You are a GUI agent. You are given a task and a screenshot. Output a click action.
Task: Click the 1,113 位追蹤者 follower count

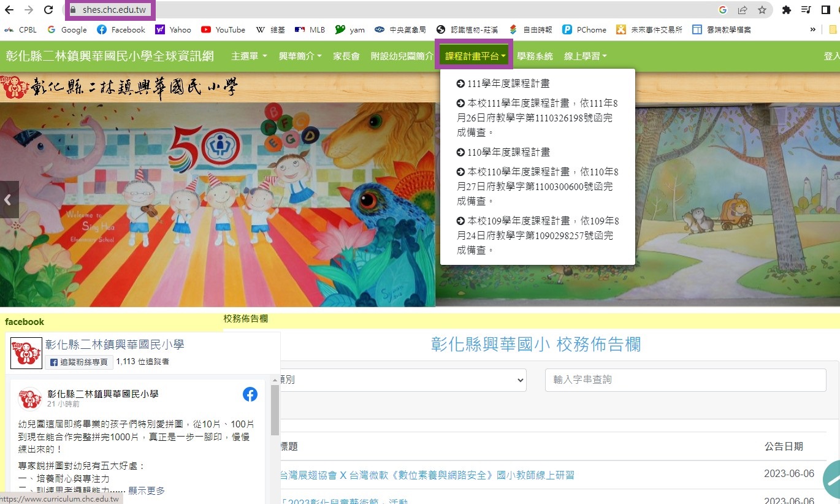(x=142, y=362)
